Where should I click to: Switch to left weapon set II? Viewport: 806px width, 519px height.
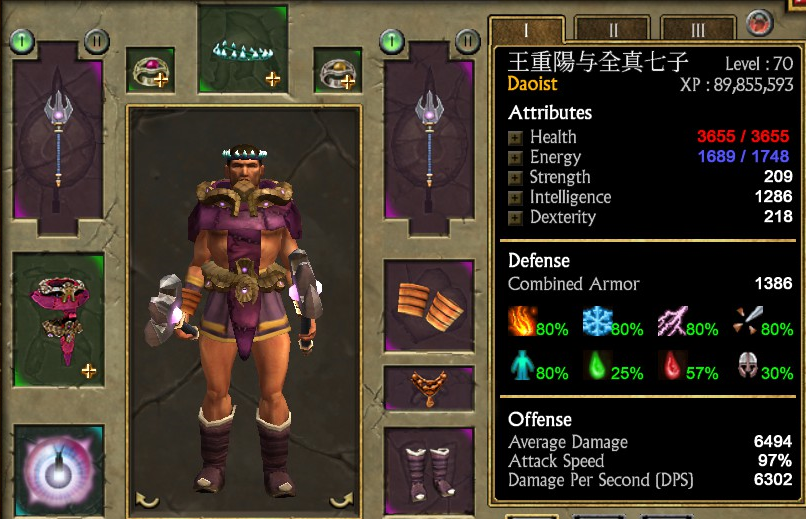coord(97,41)
